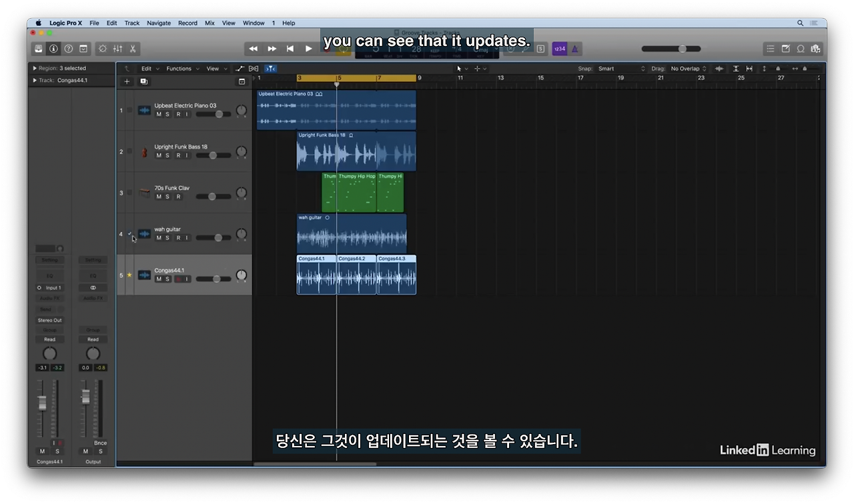Toggle the Solo S button in control bar
This screenshot has height=504, width=854.
pyautogui.click(x=540, y=49)
